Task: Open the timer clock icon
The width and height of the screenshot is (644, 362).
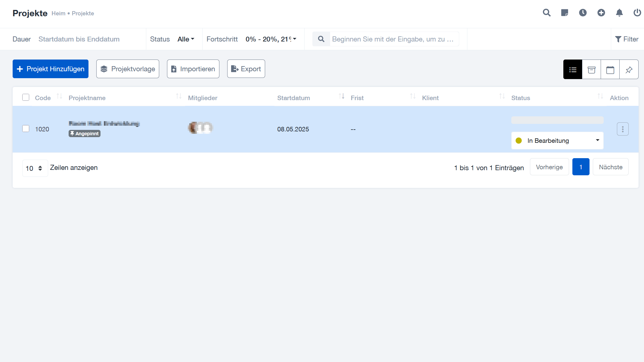Action: (x=583, y=13)
